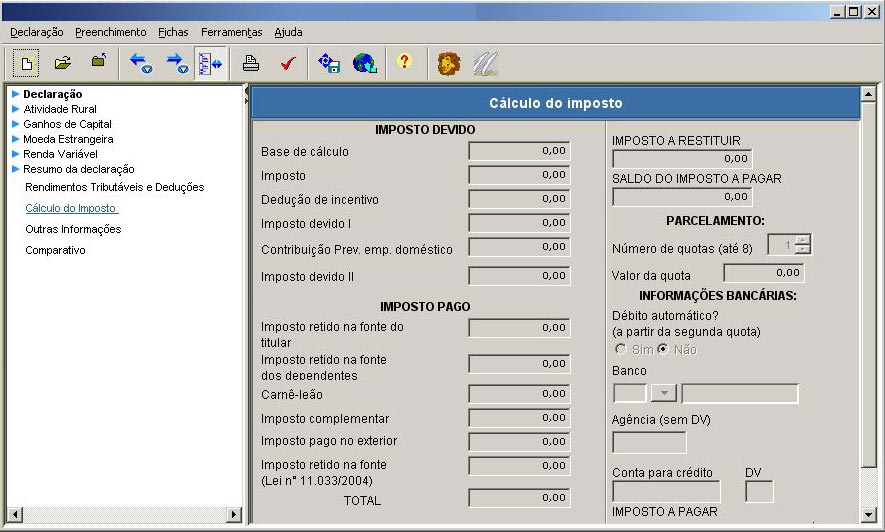
Task: Click the yellow help question mark icon
Action: click(x=404, y=63)
